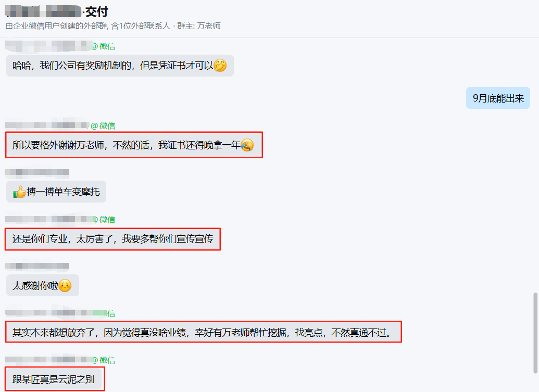The height and width of the screenshot is (392, 539).
Task: Click the @微信 sender tag above 所以要格外 message
Action: tap(103, 126)
